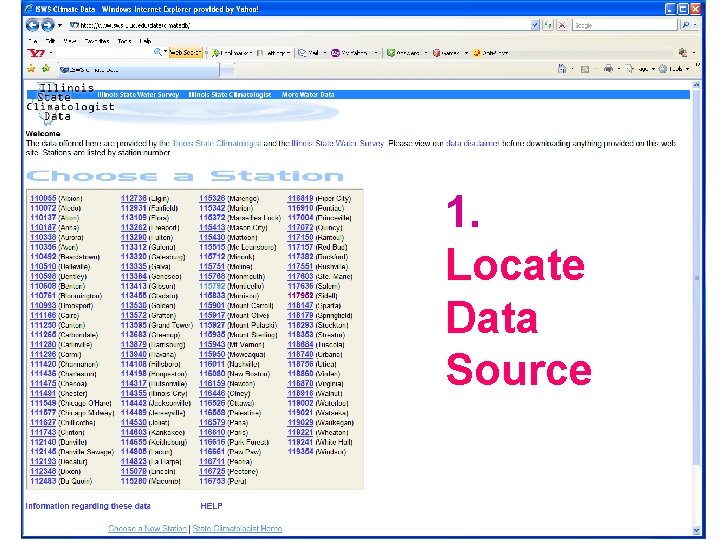Open the recent pages dropdown beside Forward

coord(60,25)
